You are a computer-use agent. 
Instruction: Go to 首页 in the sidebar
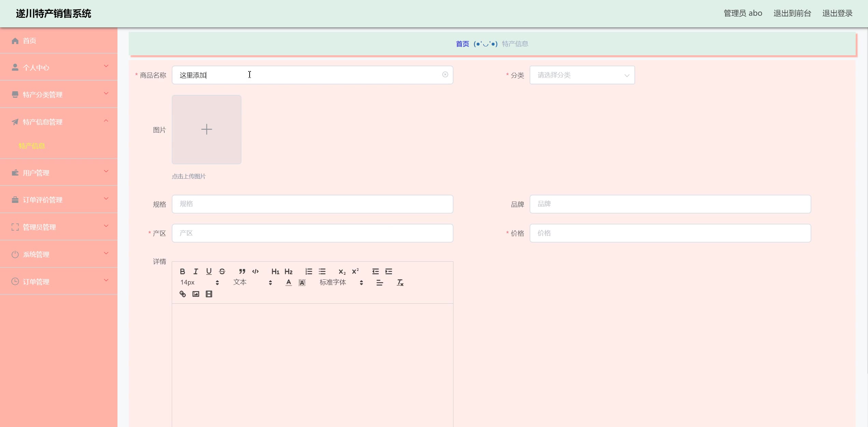tap(29, 41)
